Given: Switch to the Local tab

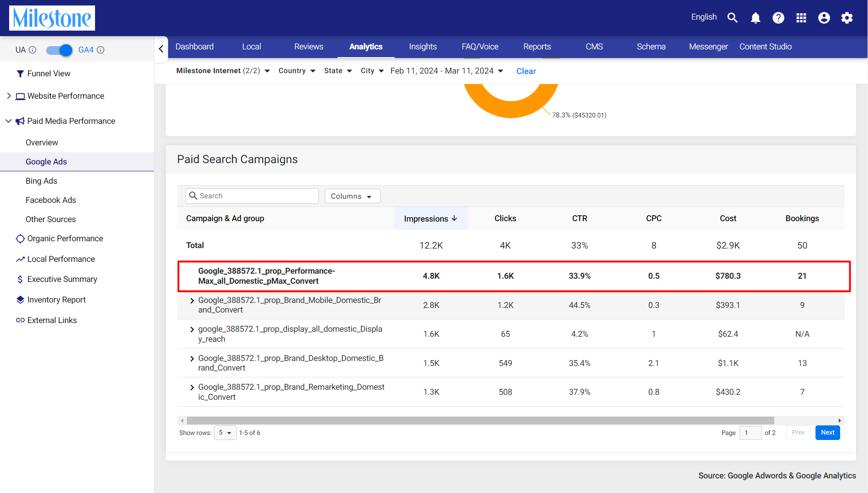Looking at the screenshot, I should click(252, 47).
